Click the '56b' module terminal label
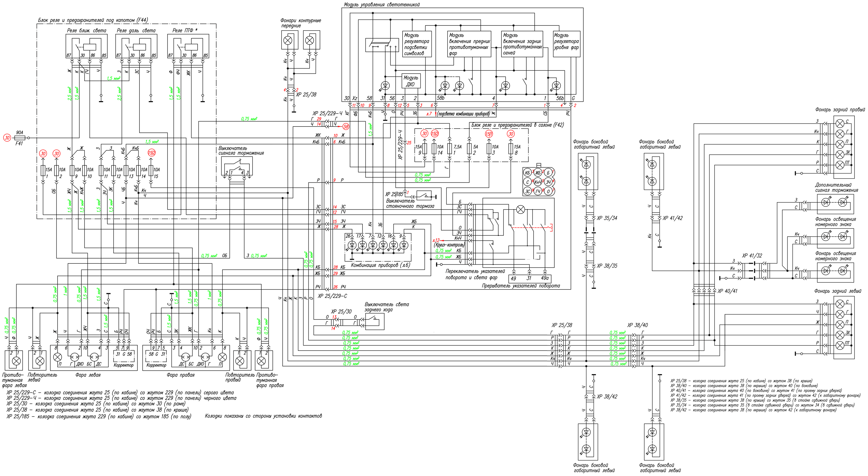The width and height of the screenshot is (868, 476). tap(560, 98)
